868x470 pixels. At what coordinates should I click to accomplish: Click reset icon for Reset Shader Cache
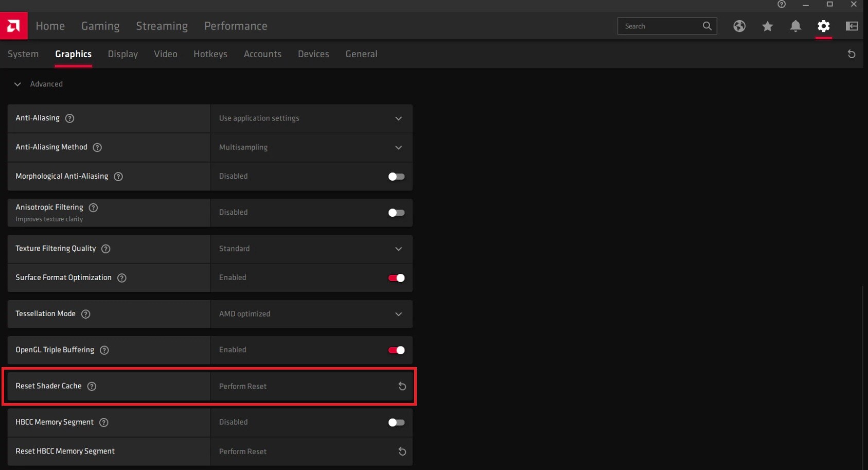pos(402,386)
